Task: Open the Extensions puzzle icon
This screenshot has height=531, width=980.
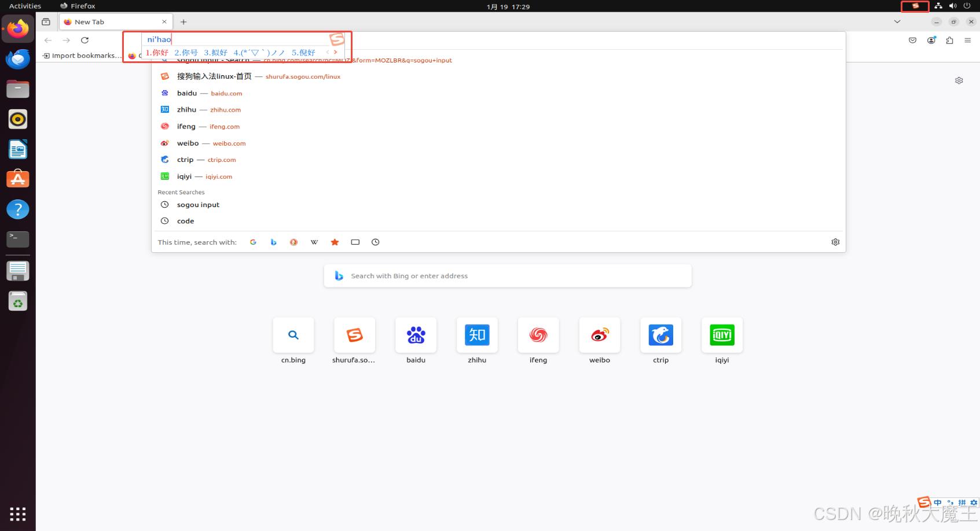Action: [949, 40]
